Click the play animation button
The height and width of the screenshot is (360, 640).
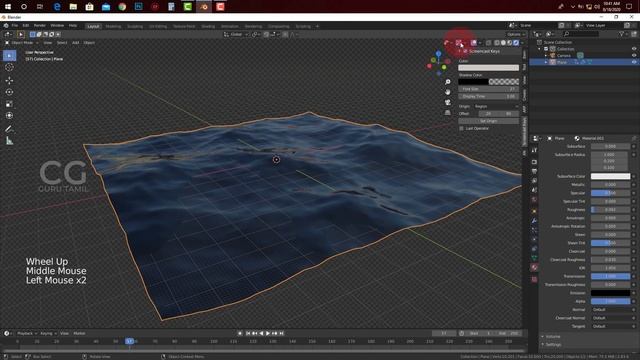[268, 333]
